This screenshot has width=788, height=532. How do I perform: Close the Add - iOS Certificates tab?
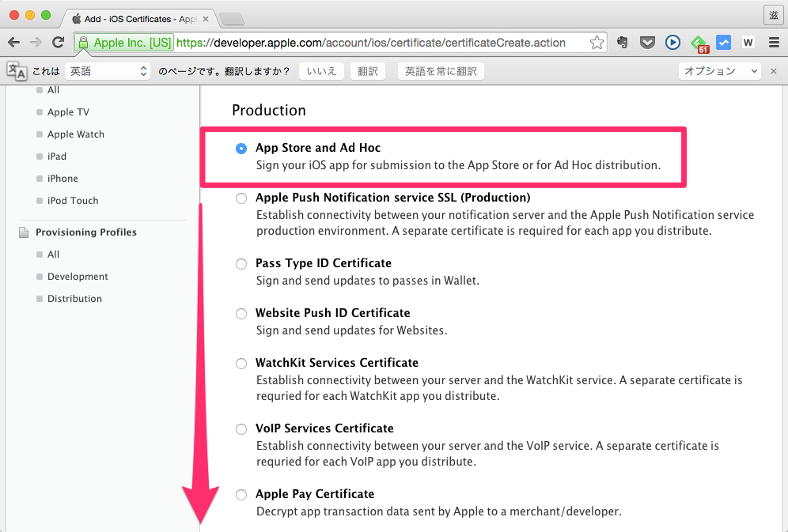[206, 19]
